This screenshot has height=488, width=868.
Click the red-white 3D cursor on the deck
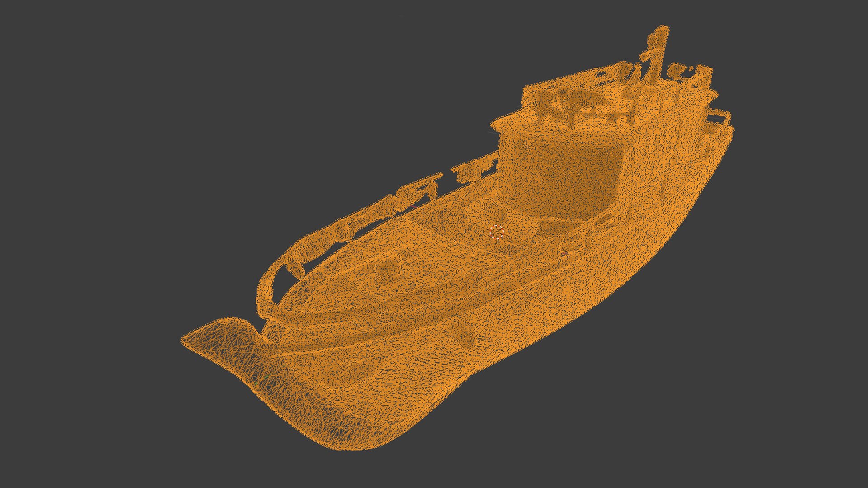click(x=496, y=232)
